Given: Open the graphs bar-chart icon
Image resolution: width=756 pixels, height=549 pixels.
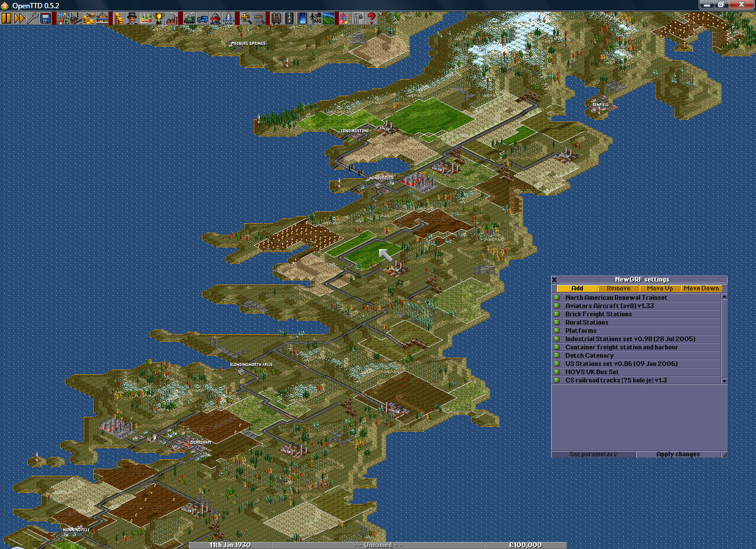Looking at the screenshot, I should pyautogui.click(x=145, y=18).
